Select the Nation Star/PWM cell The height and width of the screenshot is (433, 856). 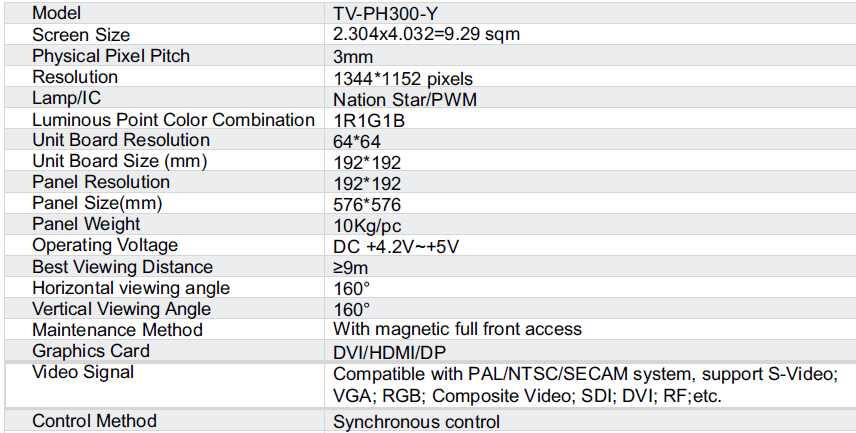405,100
